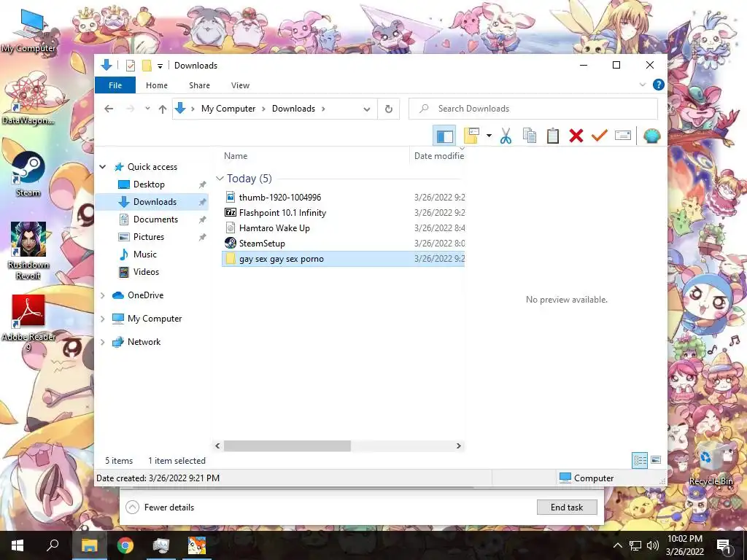
Task: Click the New folder icon in title bar
Action: (x=147, y=65)
